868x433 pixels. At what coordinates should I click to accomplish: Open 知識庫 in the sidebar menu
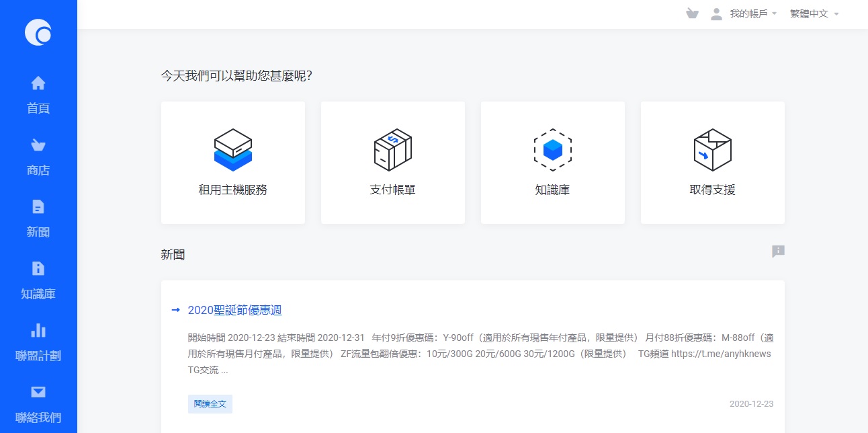[38, 280]
